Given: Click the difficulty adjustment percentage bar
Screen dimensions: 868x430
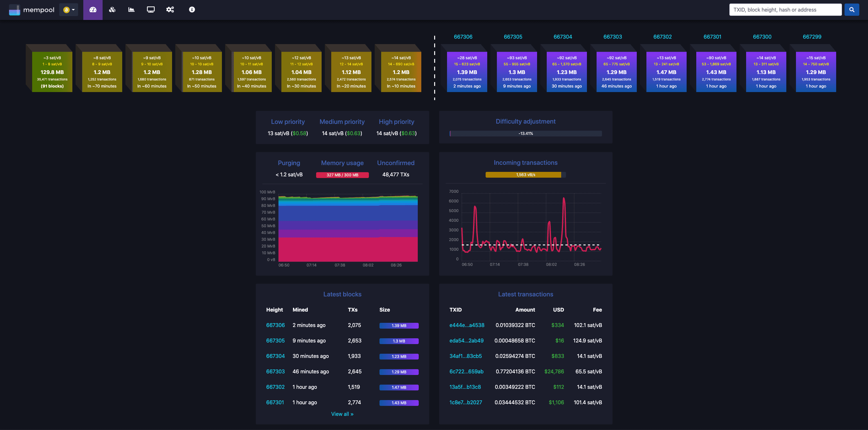Looking at the screenshot, I should 525,133.
